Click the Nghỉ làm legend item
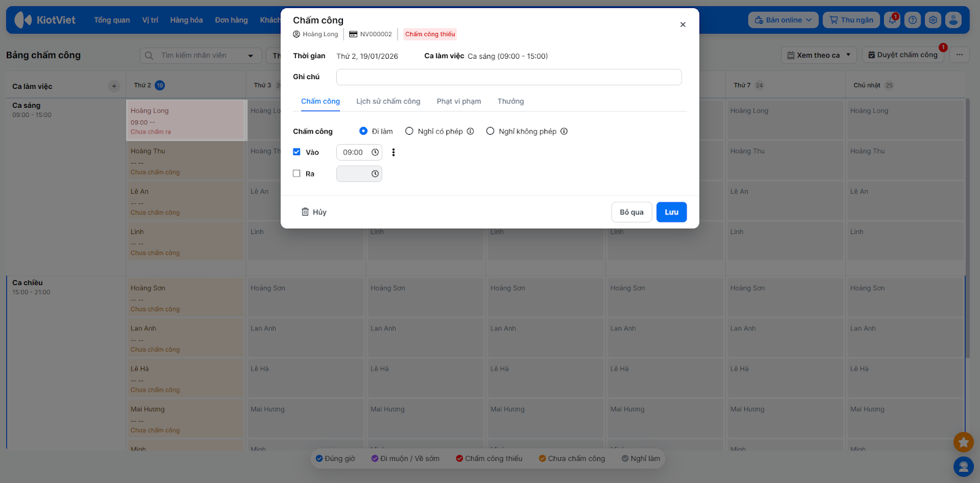 click(x=641, y=458)
